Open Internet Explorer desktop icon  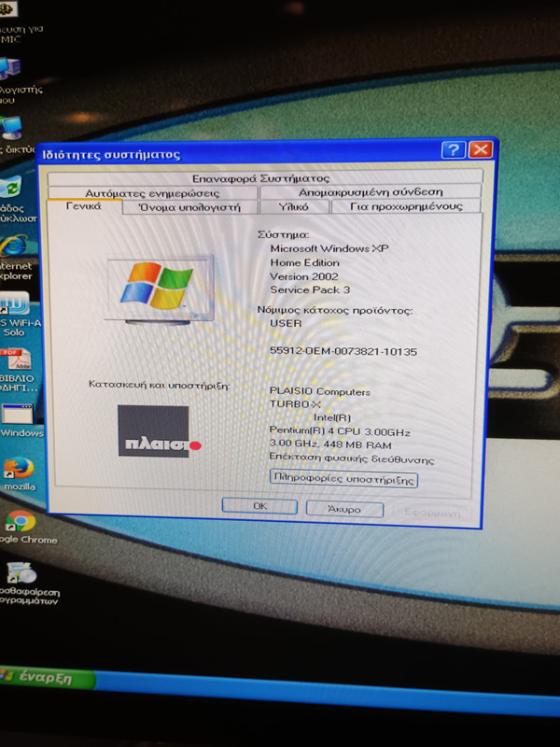(14, 258)
